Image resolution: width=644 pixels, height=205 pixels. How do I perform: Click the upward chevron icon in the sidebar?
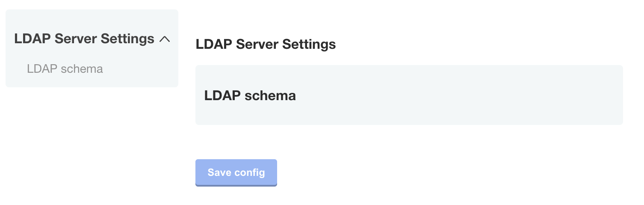point(165,39)
